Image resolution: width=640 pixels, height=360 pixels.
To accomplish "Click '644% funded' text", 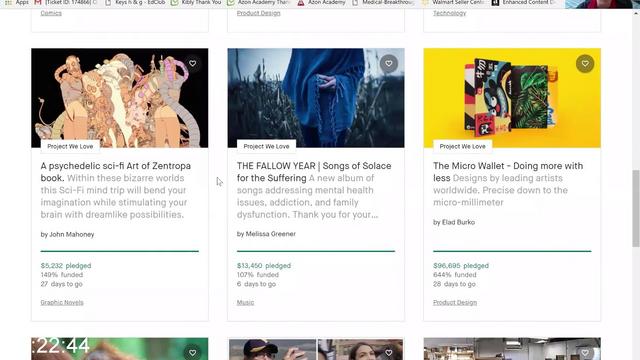I will point(455,275).
